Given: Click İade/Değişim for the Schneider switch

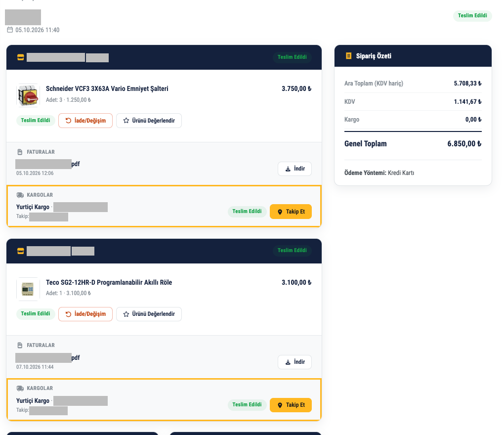Looking at the screenshot, I should coord(85,121).
